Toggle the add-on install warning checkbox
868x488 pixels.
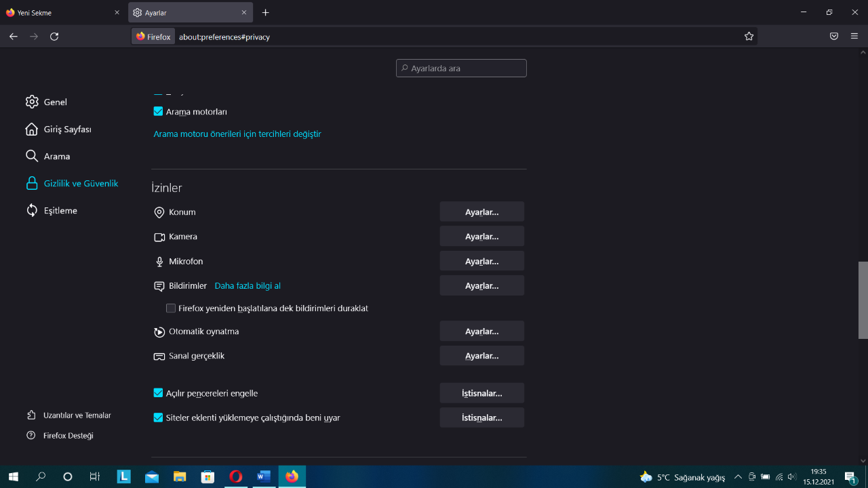[x=158, y=418]
